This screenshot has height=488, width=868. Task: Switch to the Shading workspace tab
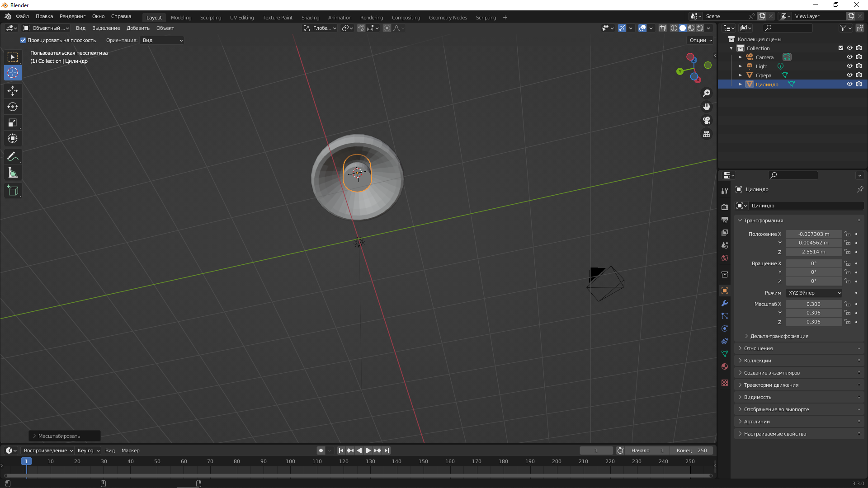click(310, 18)
